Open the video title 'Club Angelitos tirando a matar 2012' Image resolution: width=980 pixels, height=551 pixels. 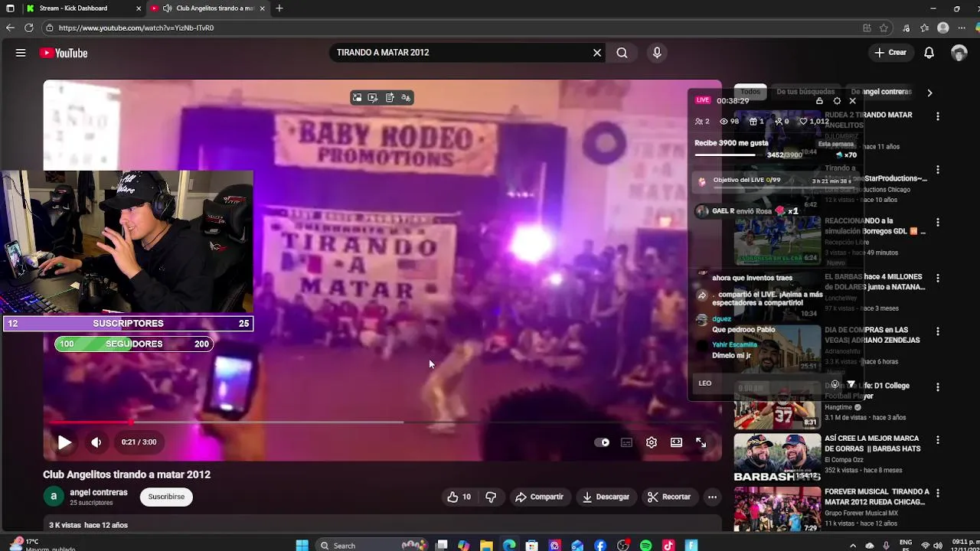(127, 474)
